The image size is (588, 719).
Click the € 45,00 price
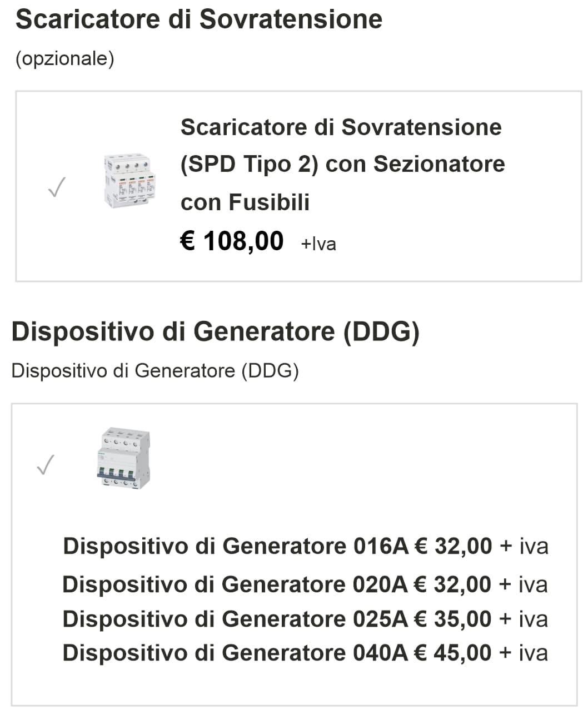click(454, 653)
